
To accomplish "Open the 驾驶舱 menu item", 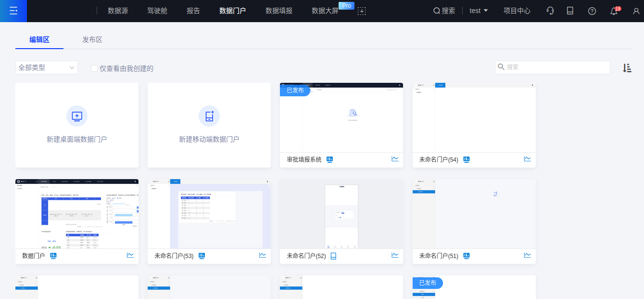I will (157, 11).
